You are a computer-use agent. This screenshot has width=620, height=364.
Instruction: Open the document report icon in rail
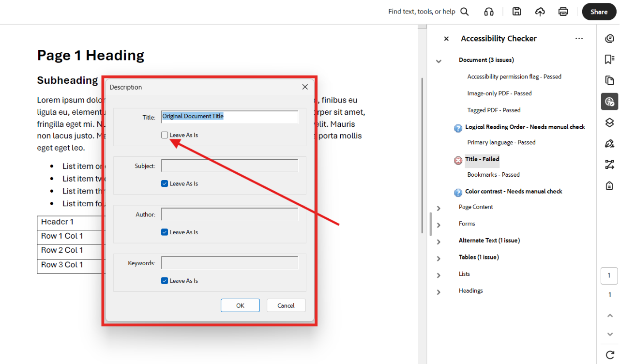609,186
